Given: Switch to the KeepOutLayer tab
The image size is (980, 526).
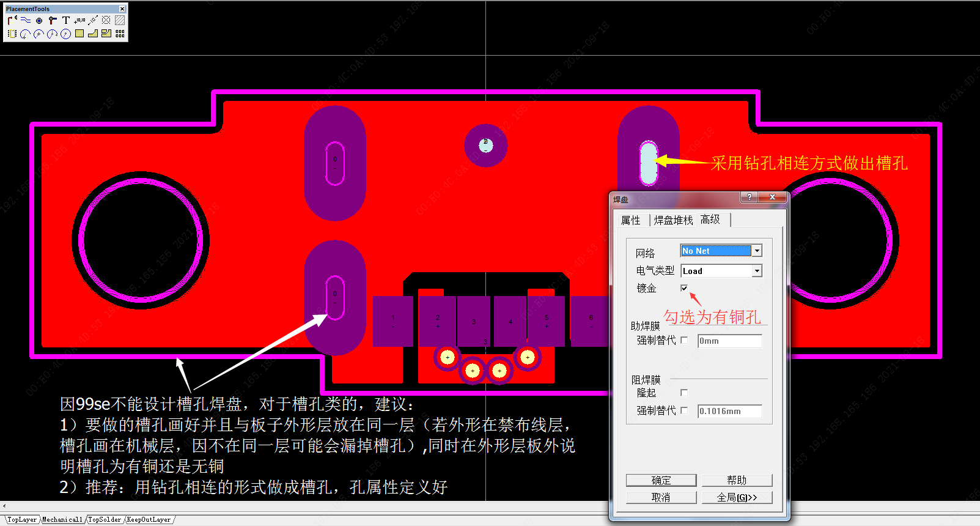Looking at the screenshot, I should [149, 520].
